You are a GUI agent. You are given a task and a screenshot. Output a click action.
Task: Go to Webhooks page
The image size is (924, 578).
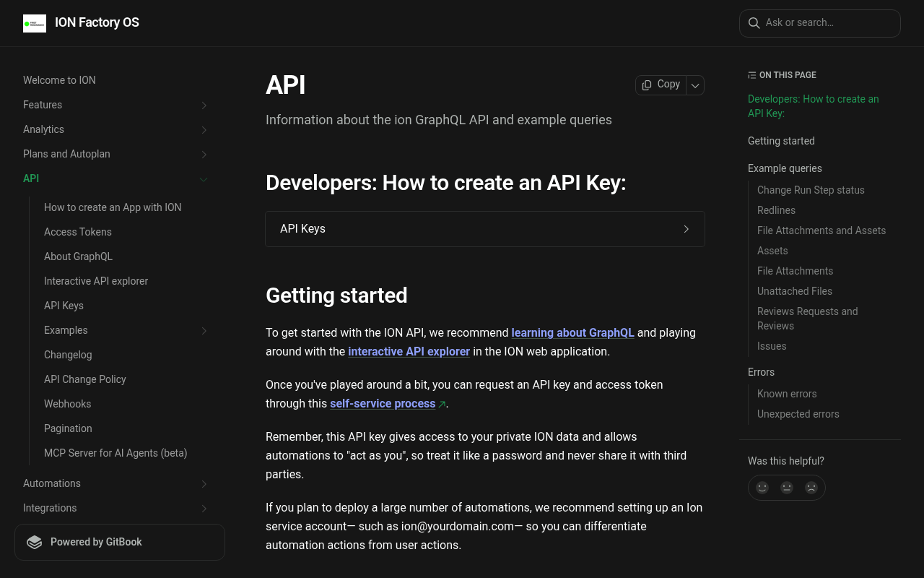[x=67, y=404]
